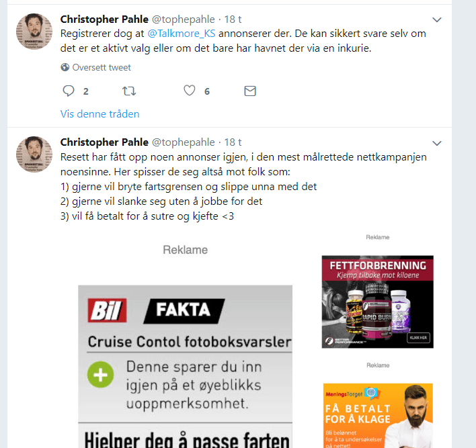Click the reply speech-bubble icon

pyautogui.click(x=69, y=91)
